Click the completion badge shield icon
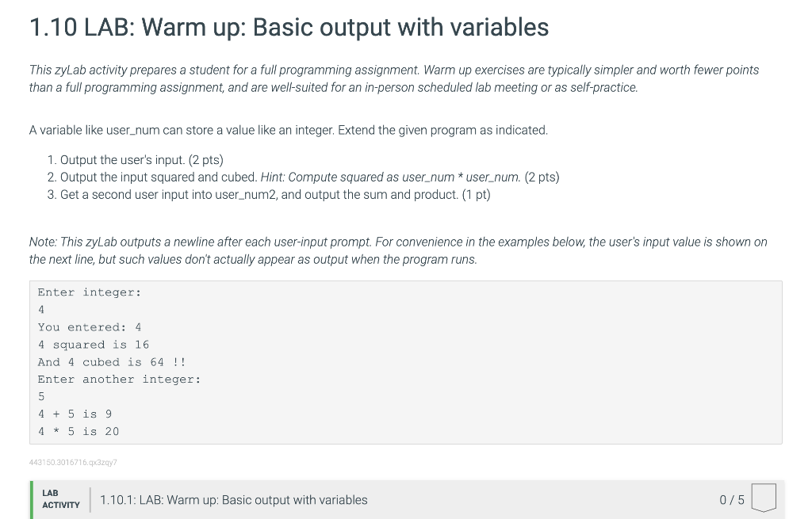Viewport: 812px width, 519px height. tap(764, 498)
